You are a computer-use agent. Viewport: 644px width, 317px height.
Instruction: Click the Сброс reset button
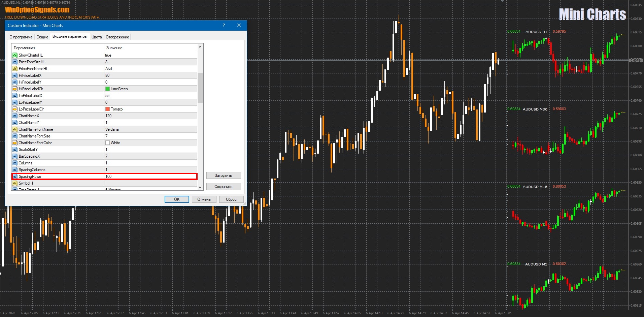click(x=231, y=199)
